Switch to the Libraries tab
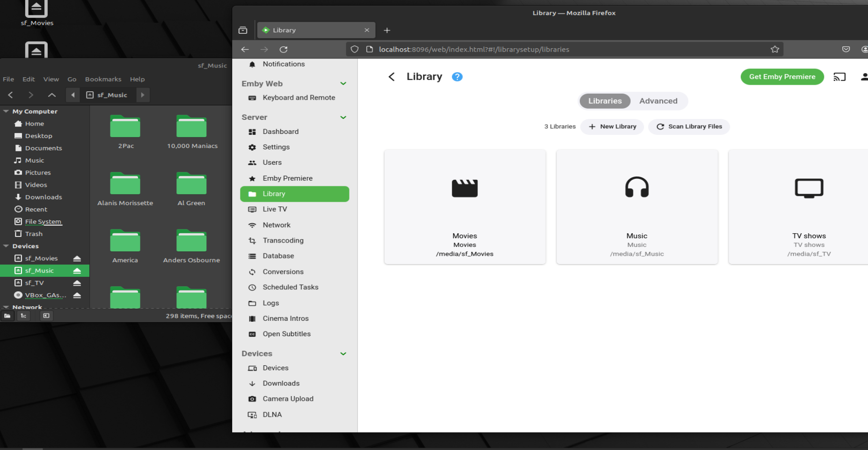Screen dimensions: 868x450 point(605,101)
